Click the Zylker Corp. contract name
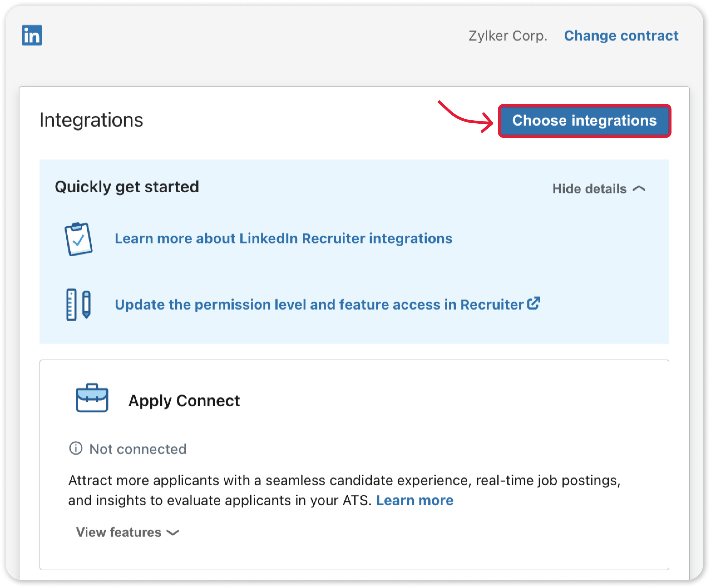The image size is (711, 588). click(x=508, y=36)
